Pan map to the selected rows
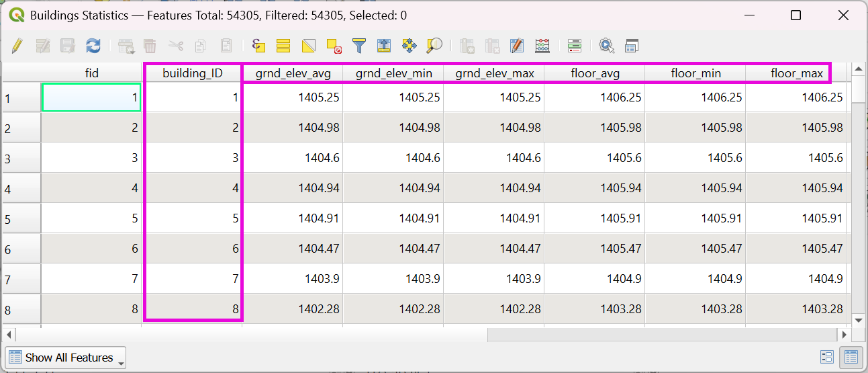Screen dimensions: 868x373 coord(409,46)
